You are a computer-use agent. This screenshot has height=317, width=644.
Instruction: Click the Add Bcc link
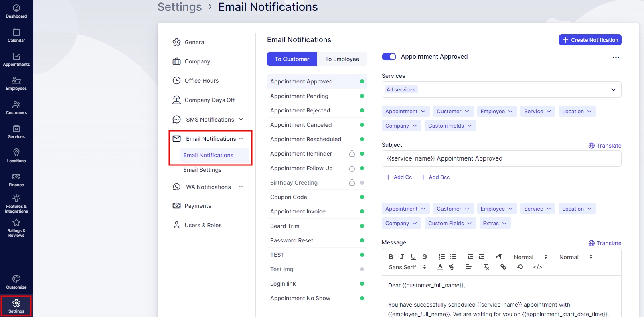435,177
